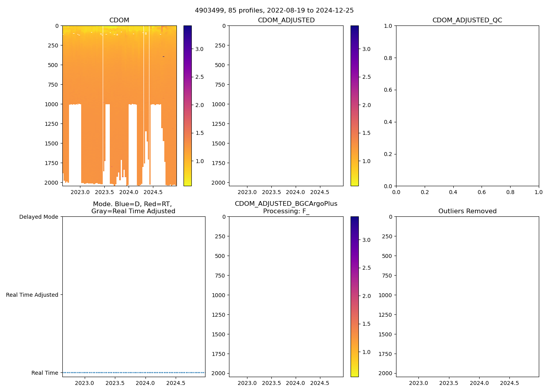Select the CDOM_ADJUSTED_QC plot title

467,20
